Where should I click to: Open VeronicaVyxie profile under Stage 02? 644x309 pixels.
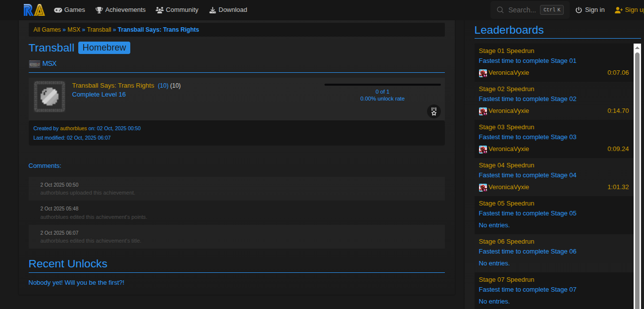509,111
